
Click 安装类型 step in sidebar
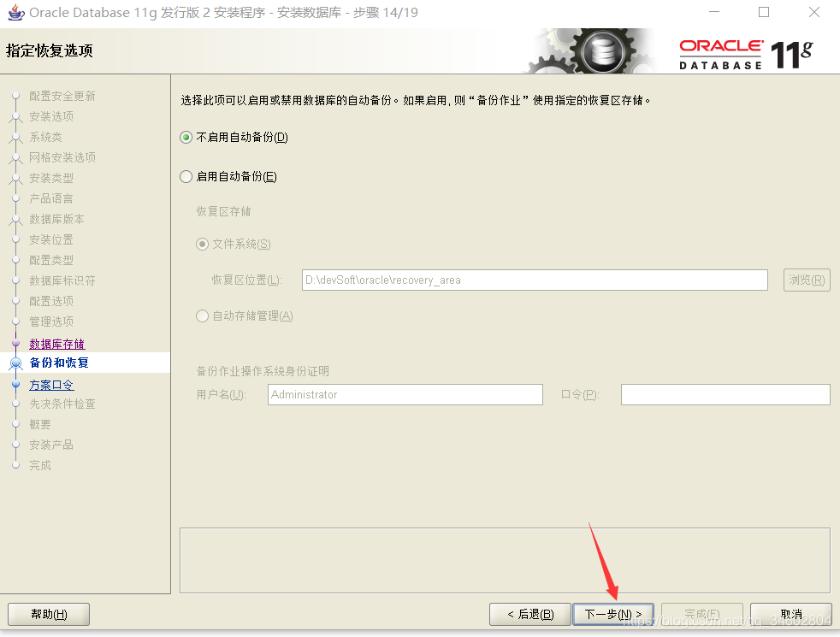(51, 178)
